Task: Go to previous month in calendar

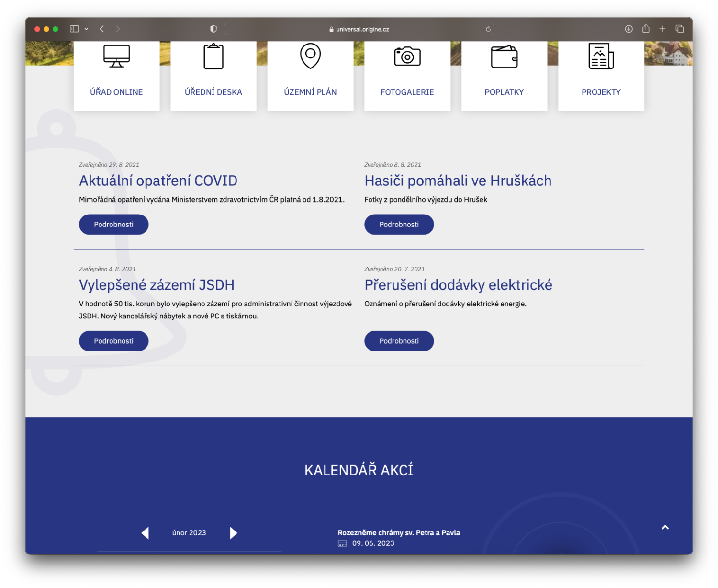Action: click(x=145, y=533)
